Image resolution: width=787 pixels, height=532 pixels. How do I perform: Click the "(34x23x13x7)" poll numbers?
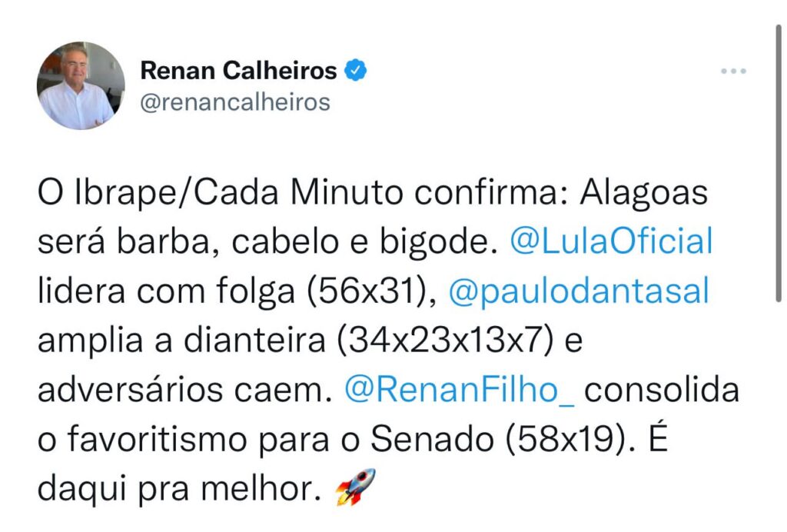445,341
